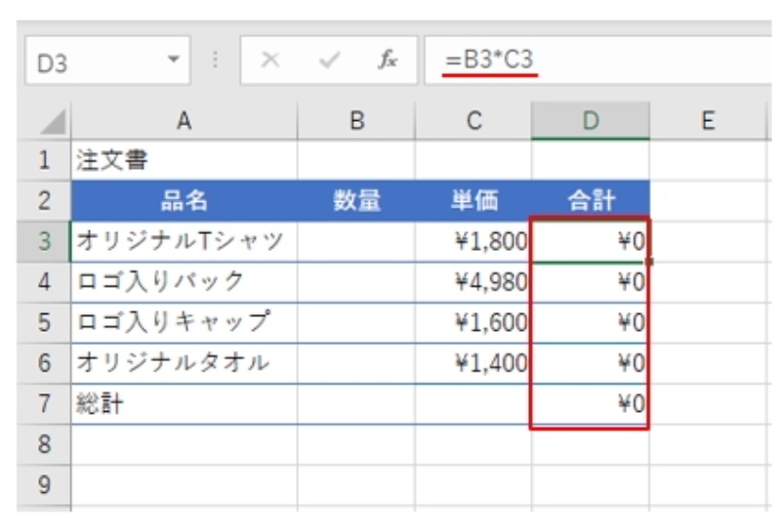Select column B header
The image size is (781, 532).
[x=356, y=120]
